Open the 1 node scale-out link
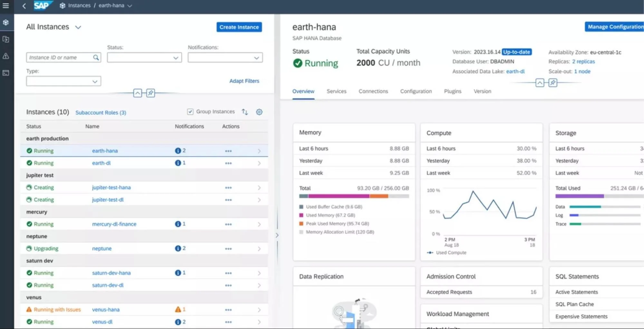This screenshot has width=644, height=329. pyautogui.click(x=582, y=71)
